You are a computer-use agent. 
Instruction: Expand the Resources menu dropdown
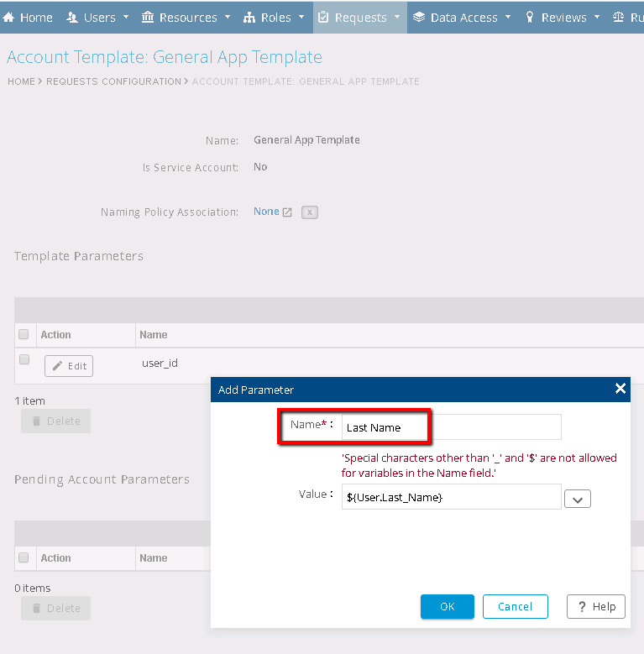click(x=227, y=18)
